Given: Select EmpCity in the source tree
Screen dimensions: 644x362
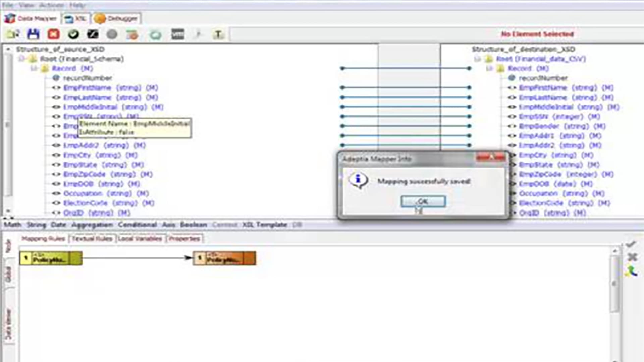Looking at the screenshot, I should click(x=77, y=155).
